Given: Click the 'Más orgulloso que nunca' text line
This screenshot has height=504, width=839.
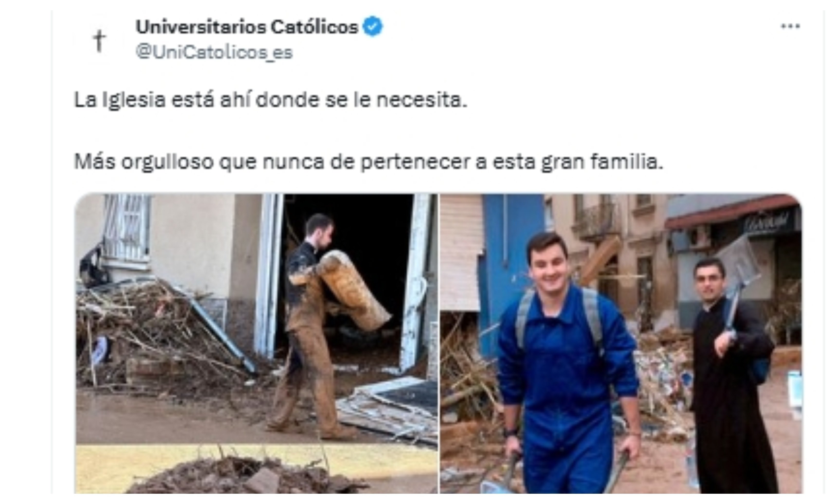Looking at the screenshot, I should coord(368,162).
